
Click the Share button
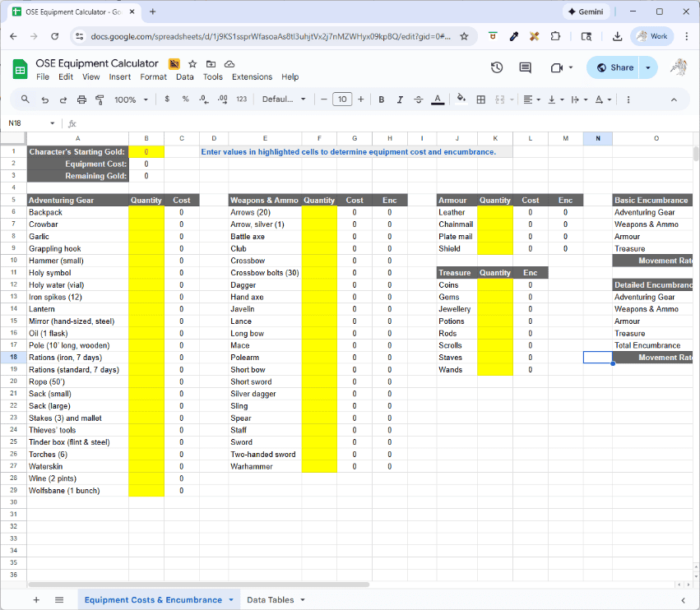[613, 67]
